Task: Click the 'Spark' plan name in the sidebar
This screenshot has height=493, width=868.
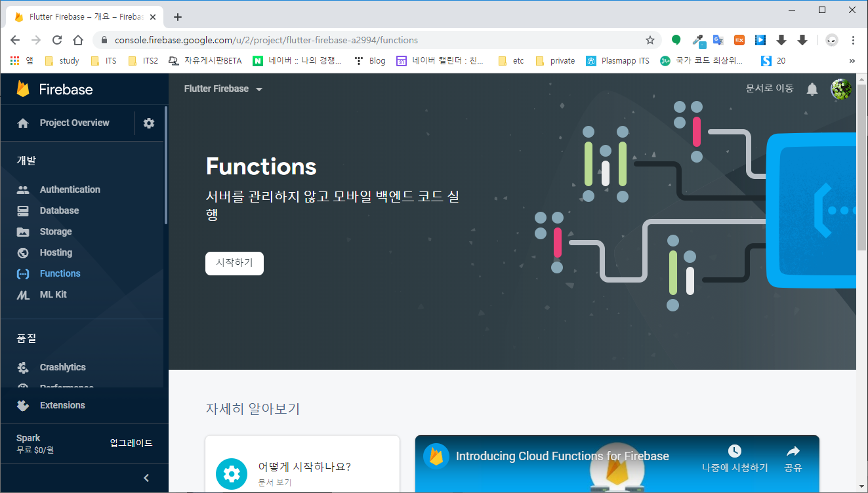Action: tap(28, 438)
